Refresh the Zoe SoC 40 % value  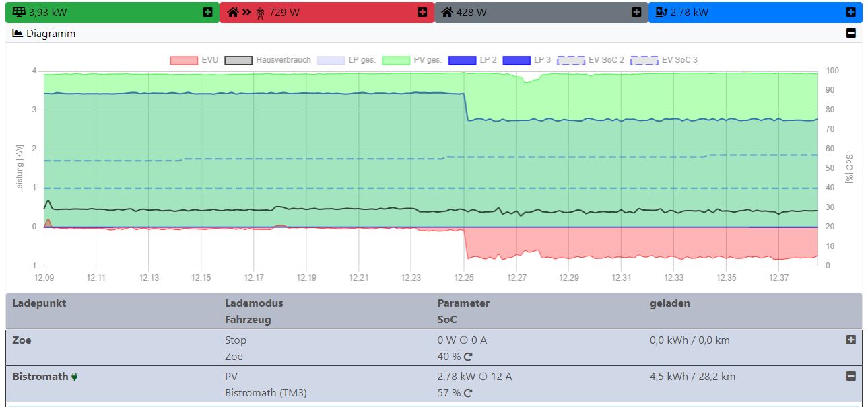click(468, 357)
